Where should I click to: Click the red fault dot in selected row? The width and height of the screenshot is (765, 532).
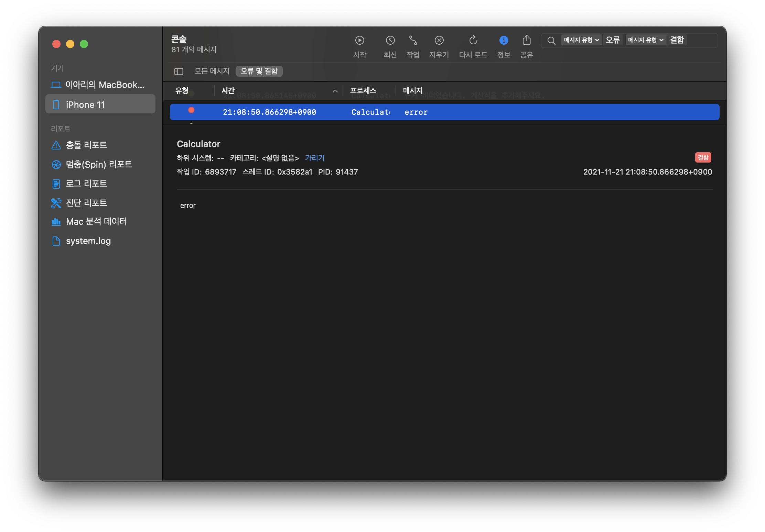pos(191,110)
